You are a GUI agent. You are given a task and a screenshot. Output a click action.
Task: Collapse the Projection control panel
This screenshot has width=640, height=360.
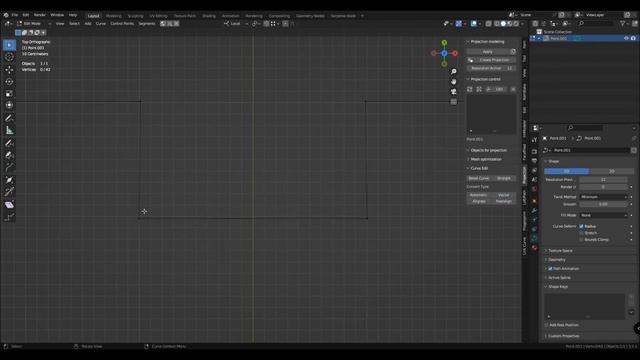484,79
